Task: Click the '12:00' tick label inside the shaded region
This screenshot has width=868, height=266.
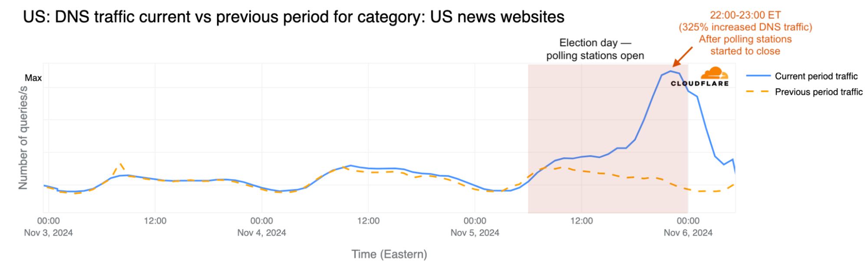Action: click(581, 221)
